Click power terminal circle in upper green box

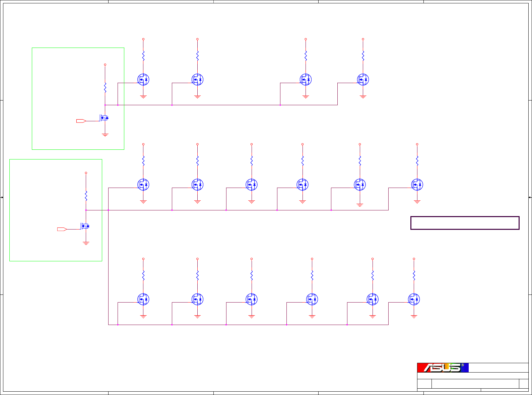[105, 65]
